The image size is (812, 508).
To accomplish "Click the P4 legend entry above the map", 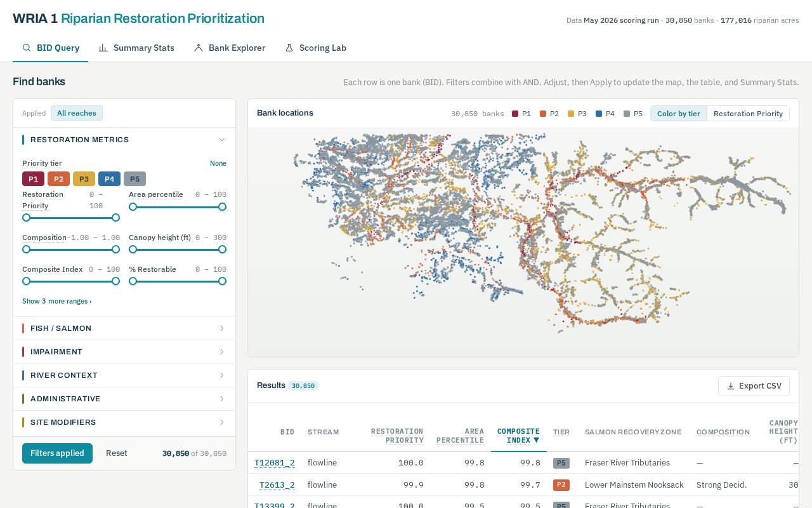I will (605, 114).
